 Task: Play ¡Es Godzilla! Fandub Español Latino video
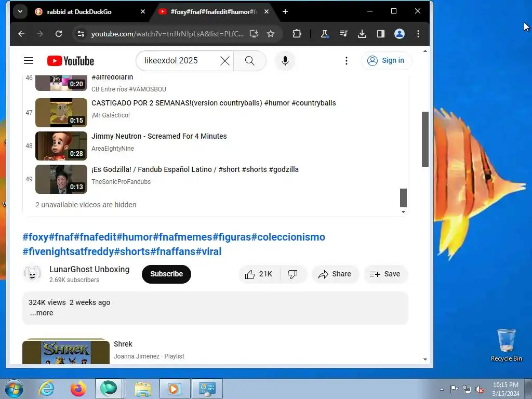point(195,169)
